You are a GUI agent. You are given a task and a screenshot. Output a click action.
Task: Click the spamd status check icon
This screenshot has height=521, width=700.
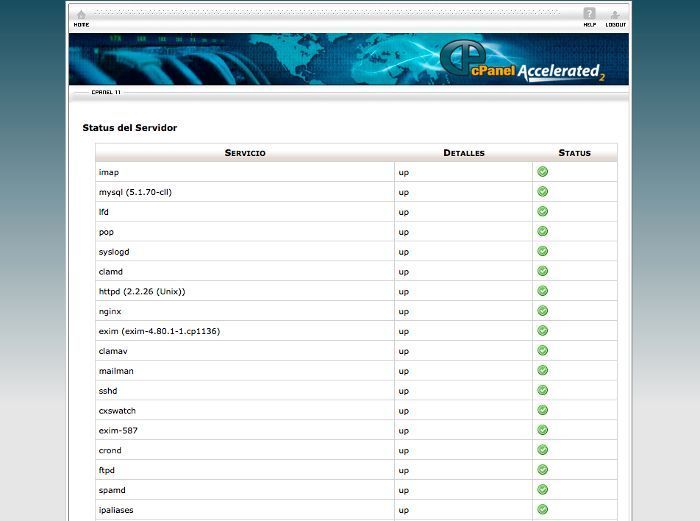click(543, 489)
